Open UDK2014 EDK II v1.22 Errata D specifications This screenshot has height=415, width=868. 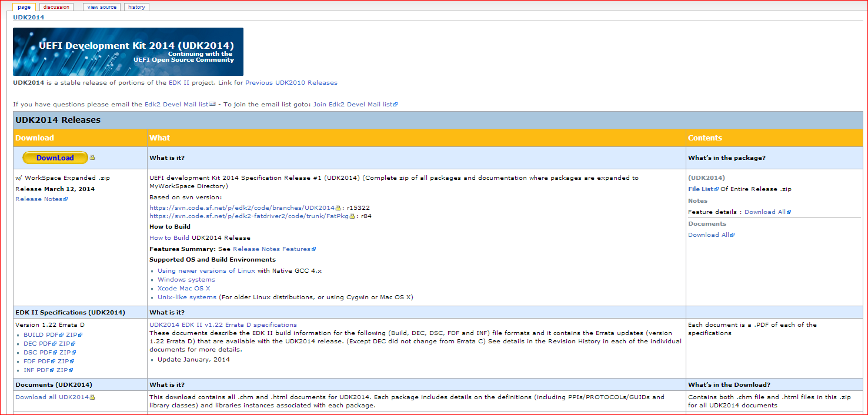coord(223,325)
